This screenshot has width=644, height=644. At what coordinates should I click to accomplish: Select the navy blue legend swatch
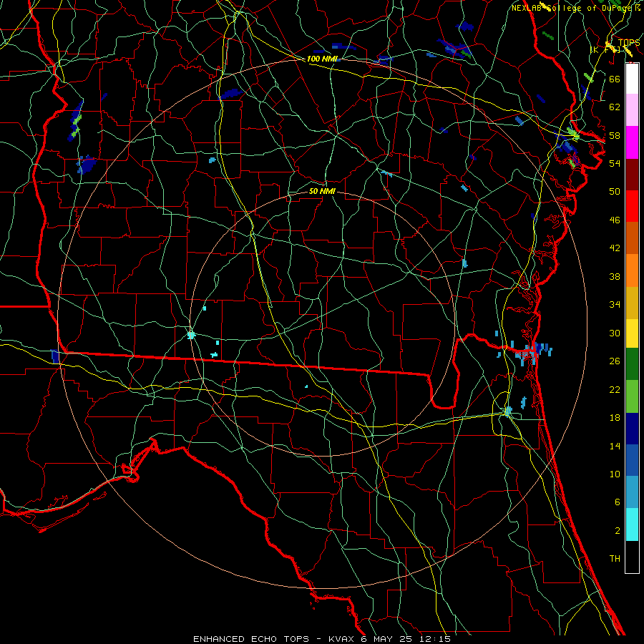[x=632, y=429]
